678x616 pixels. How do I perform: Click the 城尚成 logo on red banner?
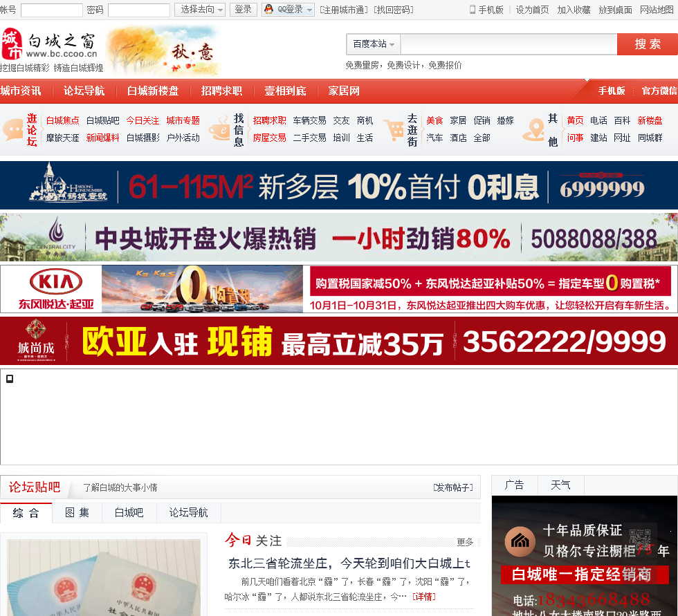[x=36, y=340]
